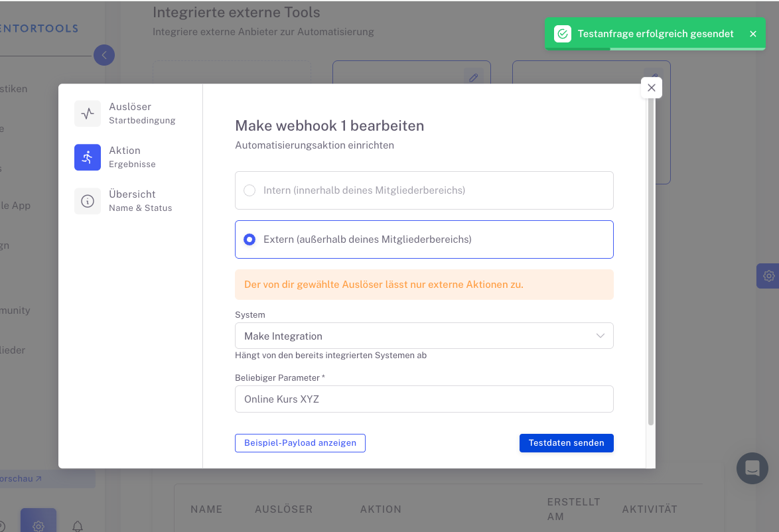The image size is (779, 532).
Task: Click the AKTIVITÄT column header
Action: [650, 509]
